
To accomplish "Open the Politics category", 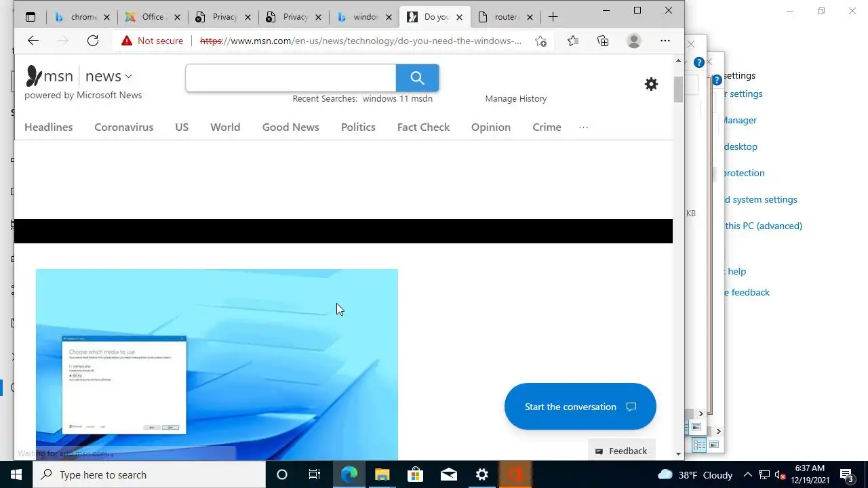I will tap(358, 127).
